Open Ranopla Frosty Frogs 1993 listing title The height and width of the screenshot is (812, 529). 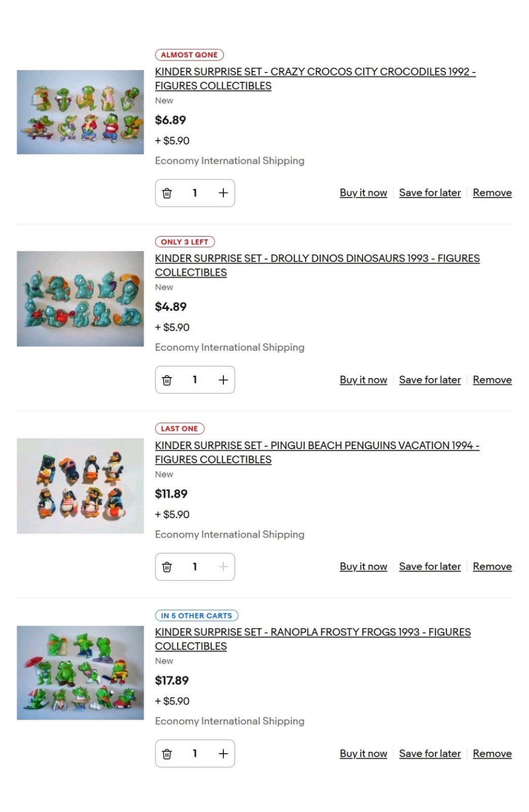[313, 639]
